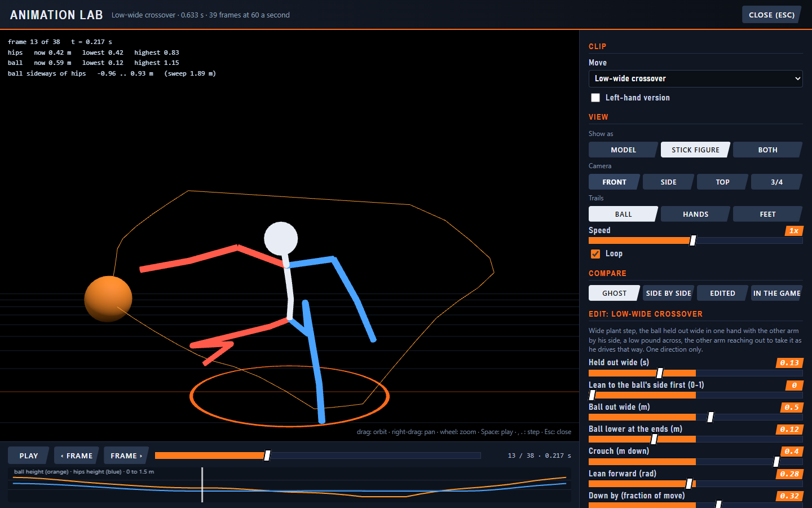The image size is (812, 508).
Task: Enable the Left-hand version checkbox
Action: [x=595, y=98]
